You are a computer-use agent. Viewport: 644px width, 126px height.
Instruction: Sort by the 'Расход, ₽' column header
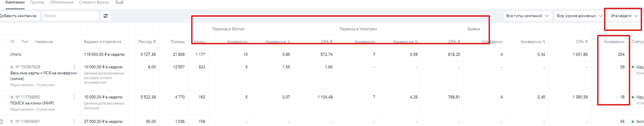pyautogui.click(x=147, y=42)
